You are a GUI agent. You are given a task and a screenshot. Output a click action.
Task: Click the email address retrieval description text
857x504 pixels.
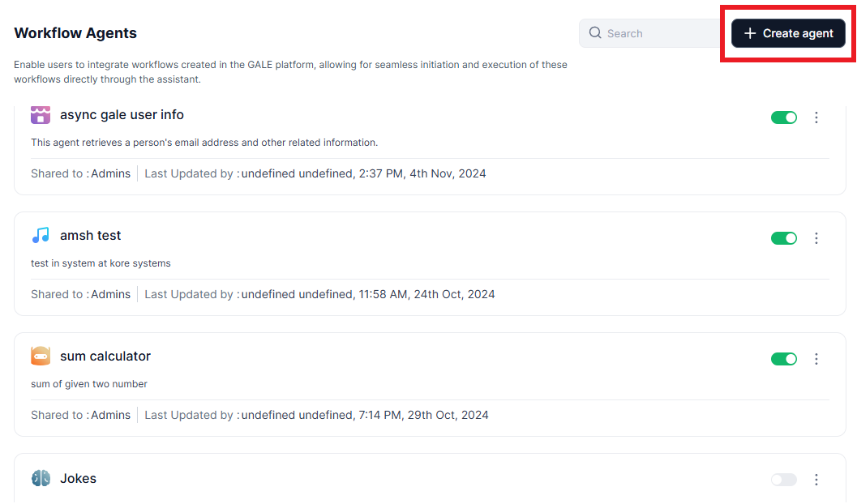pyautogui.click(x=204, y=143)
